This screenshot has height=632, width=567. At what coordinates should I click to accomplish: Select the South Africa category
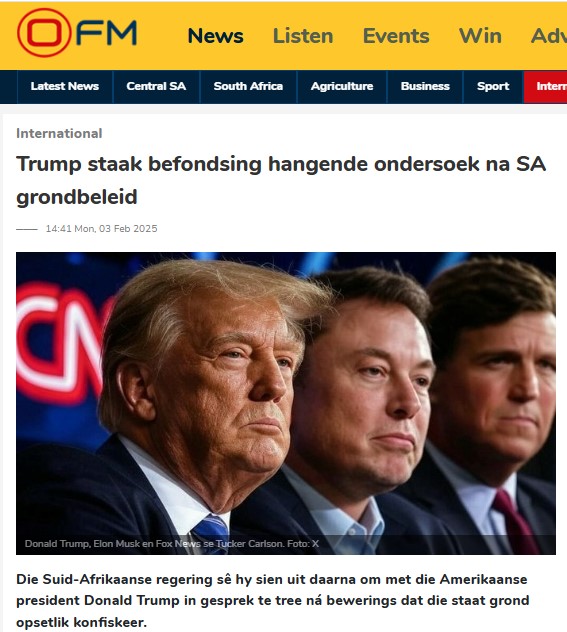tap(248, 86)
